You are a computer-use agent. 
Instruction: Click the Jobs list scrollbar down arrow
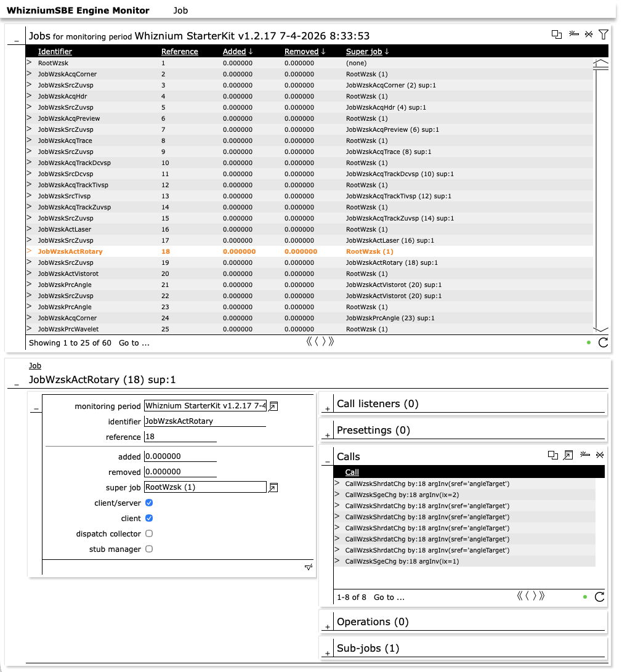(600, 329)
